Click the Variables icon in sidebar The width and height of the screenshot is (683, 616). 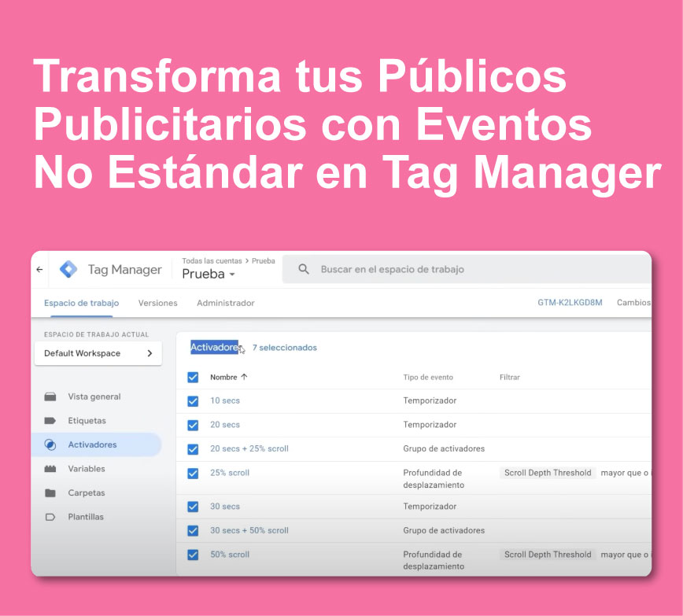(x=50, y=469)
